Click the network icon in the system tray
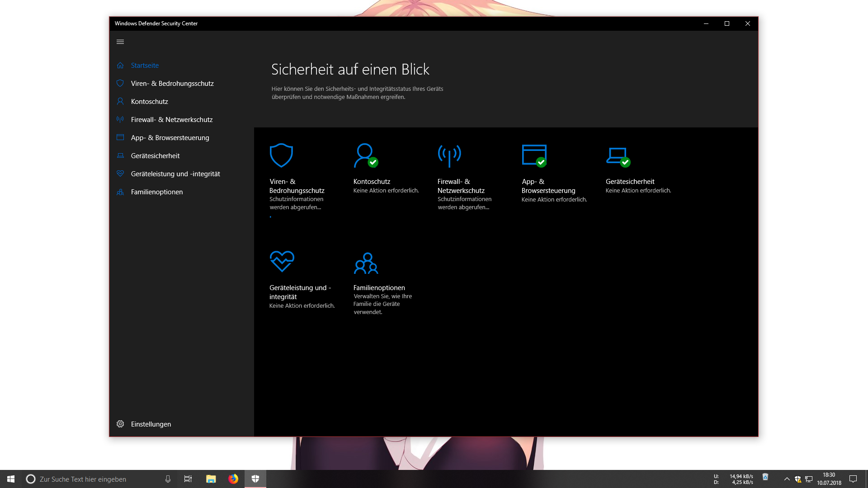868x488 pixels. [x=809, y=479]
